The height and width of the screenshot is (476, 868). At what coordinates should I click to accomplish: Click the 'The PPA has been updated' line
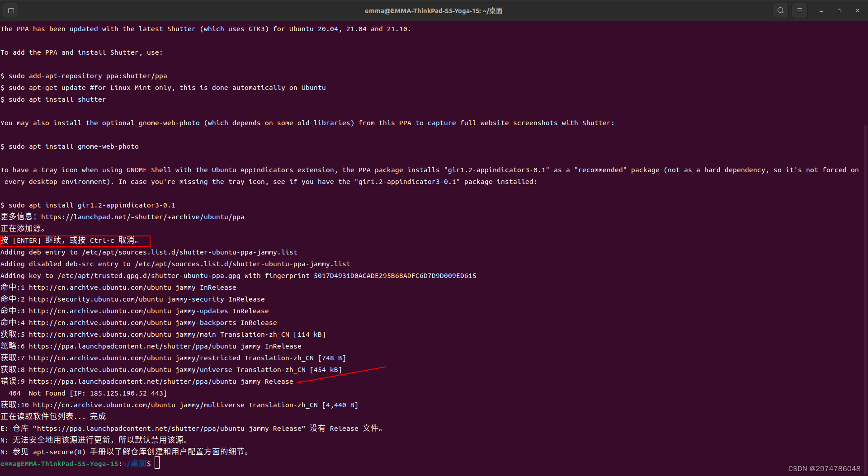click(x=206, y=29)
